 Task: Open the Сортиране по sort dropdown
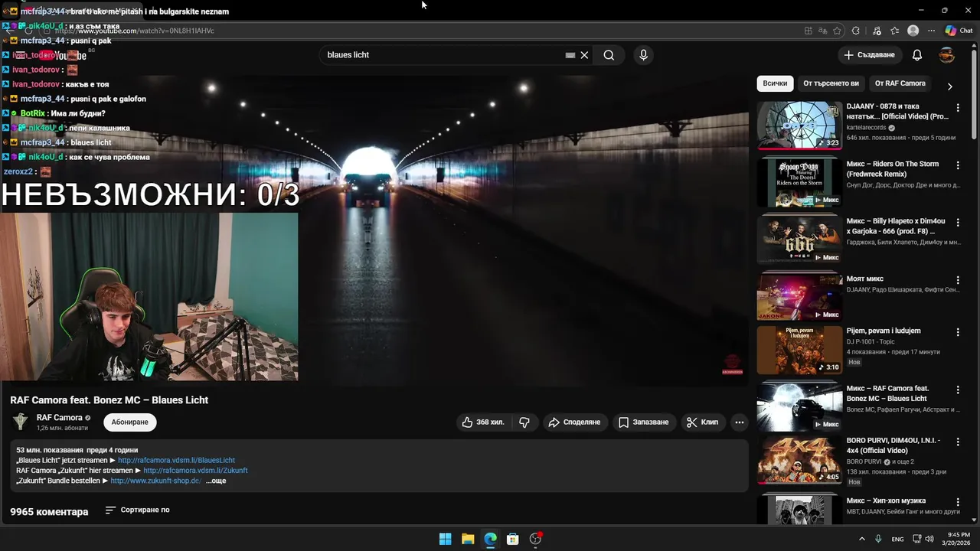(x=137, y=510)
